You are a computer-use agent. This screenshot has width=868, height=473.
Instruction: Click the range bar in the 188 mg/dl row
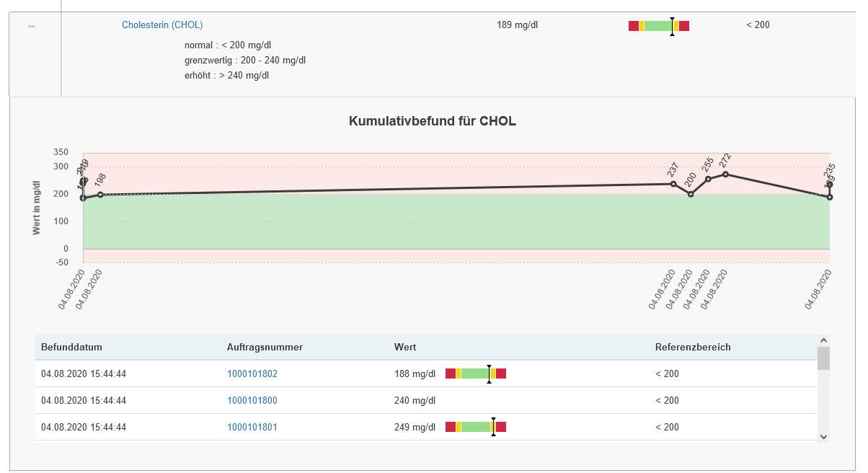coord(475,373)
